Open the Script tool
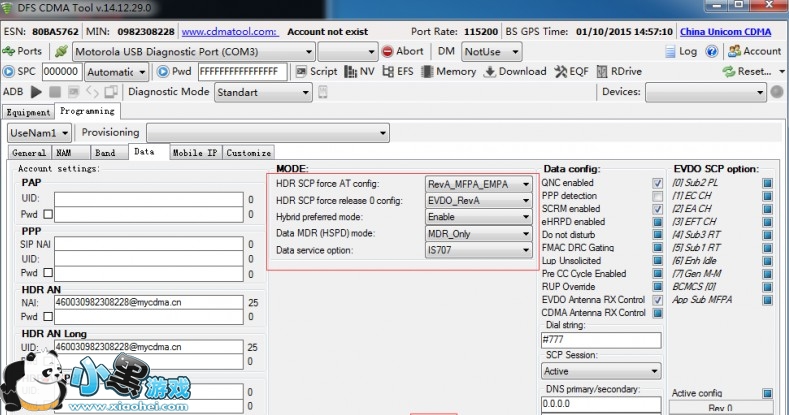Viewport: 789px width, 415px height. (x=315, y=72)
